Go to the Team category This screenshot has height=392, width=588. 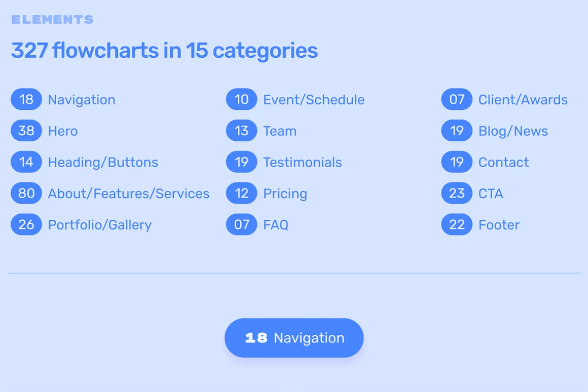280,131
